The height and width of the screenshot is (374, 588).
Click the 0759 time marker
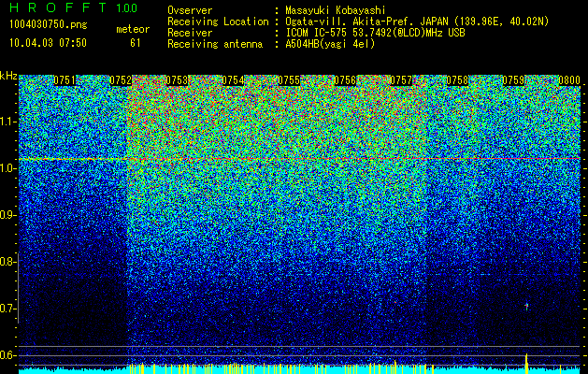coord(513,80)
